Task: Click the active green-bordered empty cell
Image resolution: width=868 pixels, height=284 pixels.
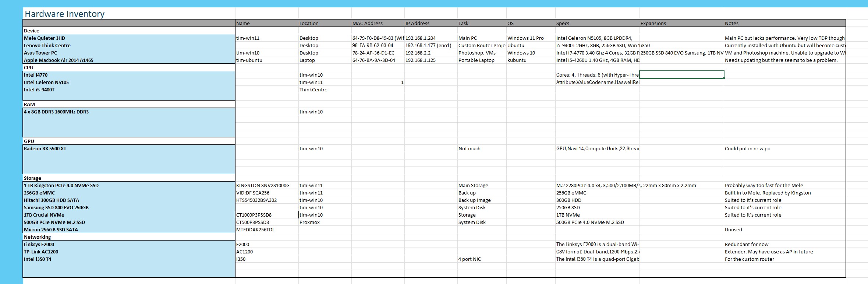Action: click(681, 75)
